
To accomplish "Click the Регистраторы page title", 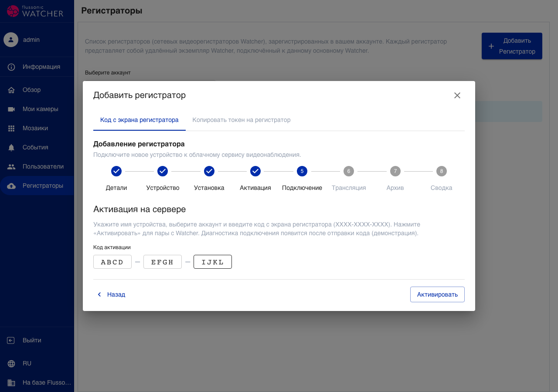I will click(112, 10).
